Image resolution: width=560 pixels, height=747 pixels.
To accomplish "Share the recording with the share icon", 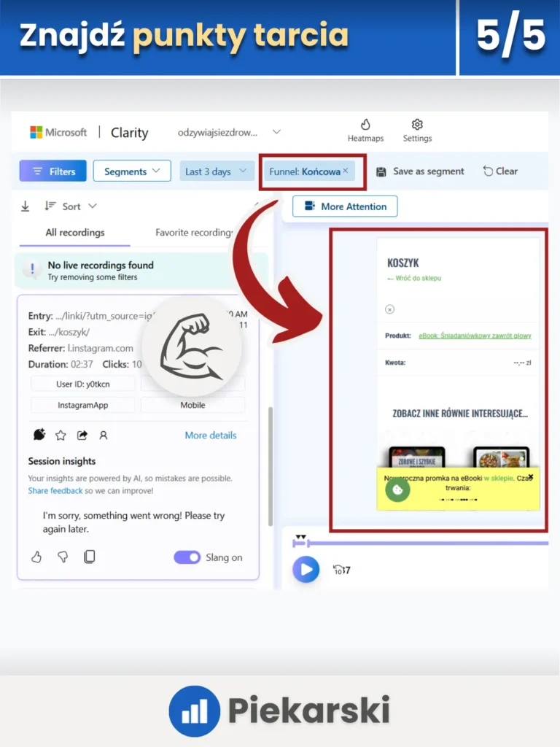I will pos(82,435).
